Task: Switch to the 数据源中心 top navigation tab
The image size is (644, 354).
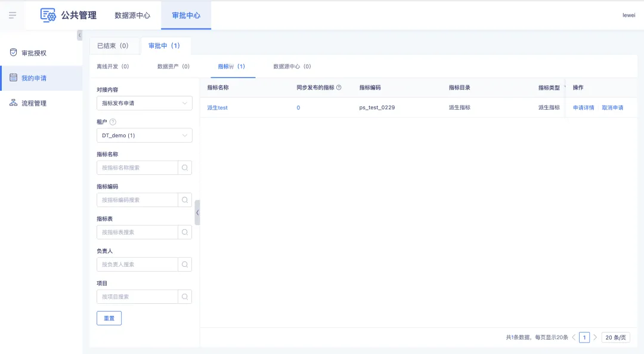Action: click(132, 15)
